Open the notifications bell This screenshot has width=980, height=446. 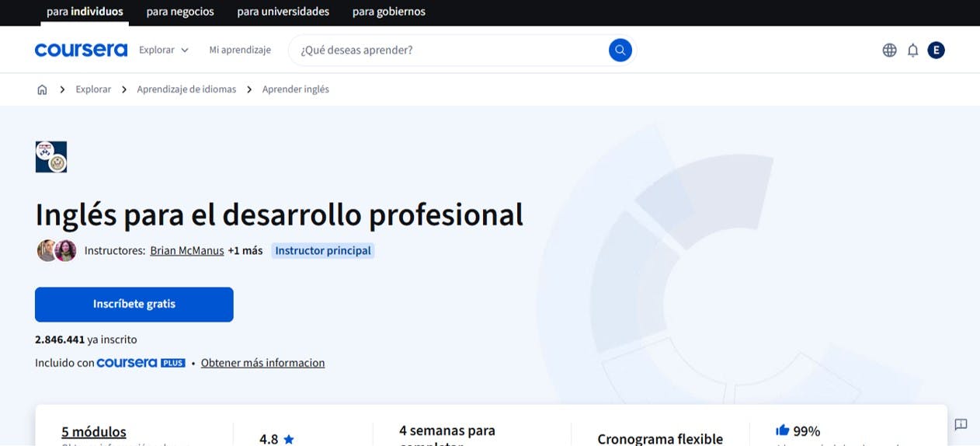pos(912,51)
